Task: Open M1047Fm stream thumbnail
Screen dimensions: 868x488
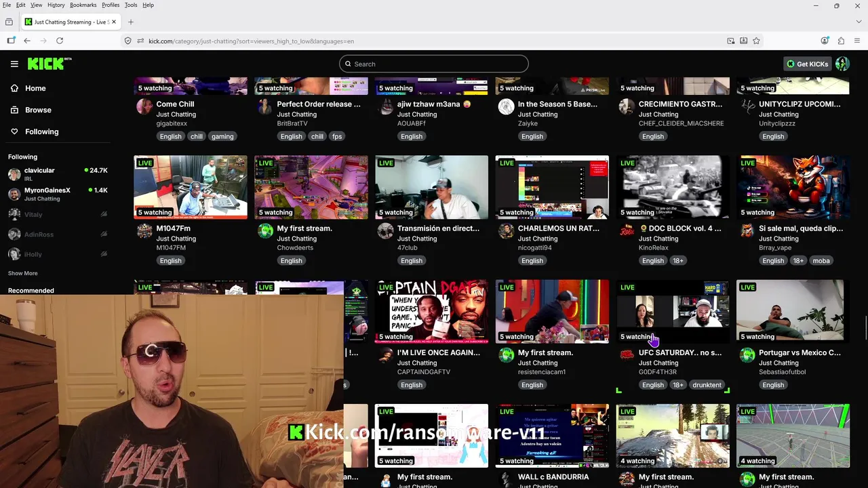Action: click(x=191, y=187)
